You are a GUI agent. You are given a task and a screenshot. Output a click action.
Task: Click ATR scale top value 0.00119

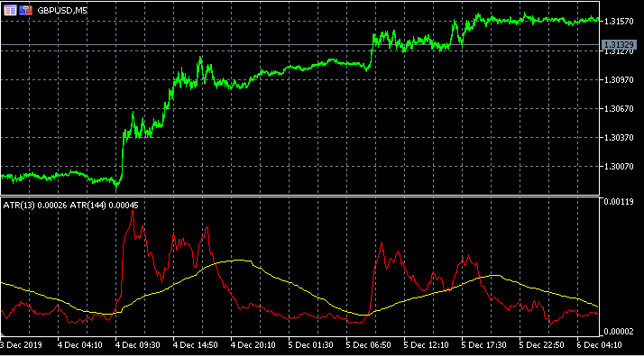tap(619, 201)
